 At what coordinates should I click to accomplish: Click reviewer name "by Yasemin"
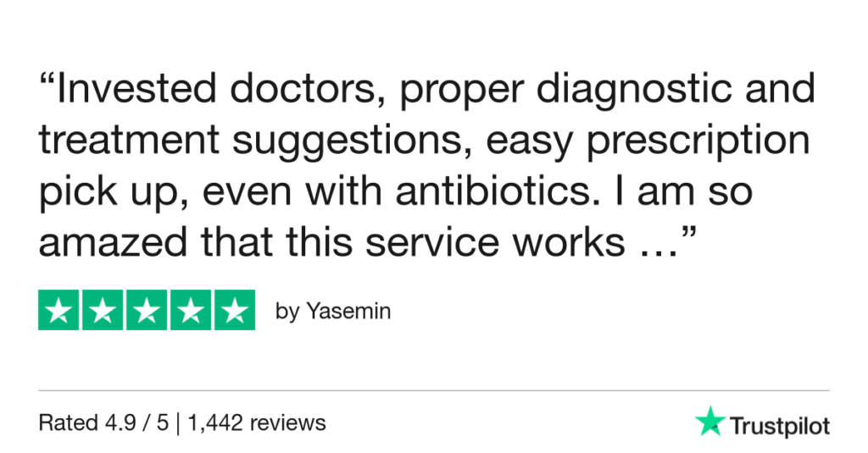point(333,312)
